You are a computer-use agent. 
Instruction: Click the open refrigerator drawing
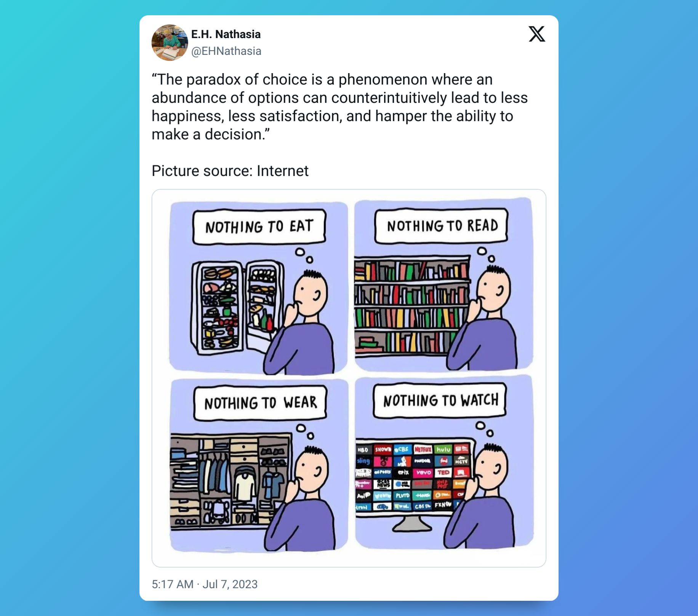click(237, 307)
